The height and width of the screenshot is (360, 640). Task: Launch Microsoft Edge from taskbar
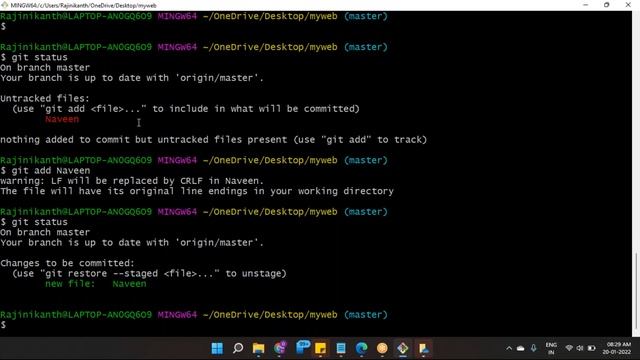click(x=361, y=348)
